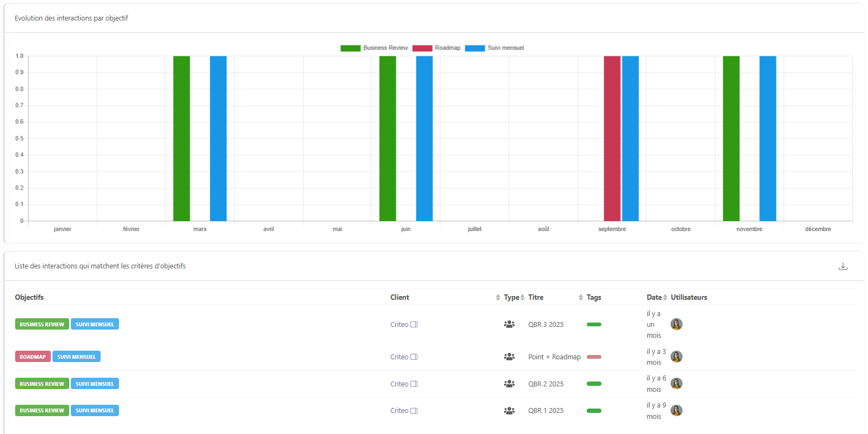This screenshot has height=434, width=868.
Task: Open the panel icon beside Criteo in Point + Roadmap row
Action: click(414, 357)
